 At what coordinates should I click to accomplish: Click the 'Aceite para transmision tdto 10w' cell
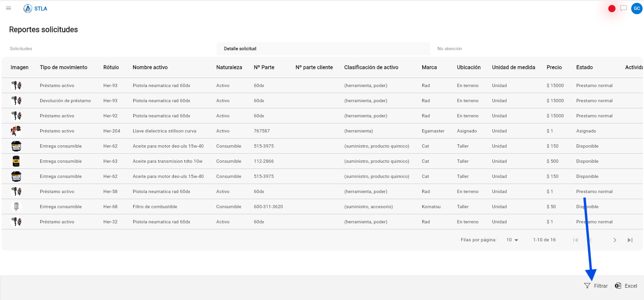point(167,161)
